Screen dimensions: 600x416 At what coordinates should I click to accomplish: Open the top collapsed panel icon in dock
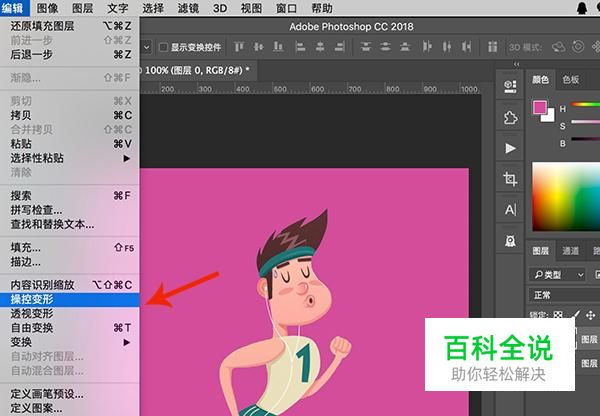510,86
